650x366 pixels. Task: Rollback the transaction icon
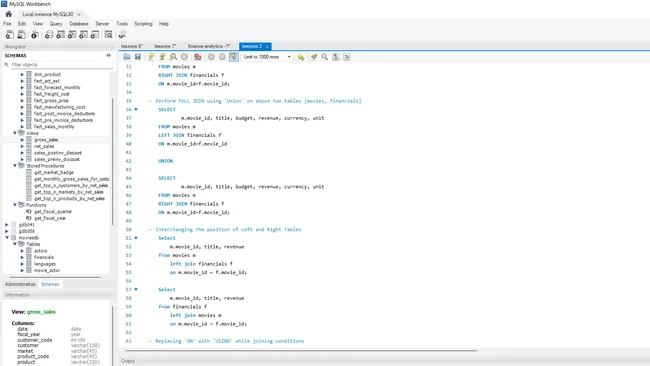222,57
